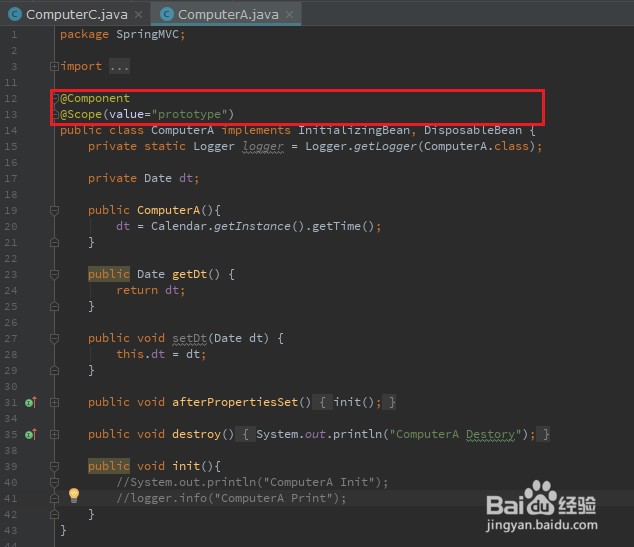
Task: Click the ComputerA.java class file icon
Action: pyautogui.click(x=167, y=15)
